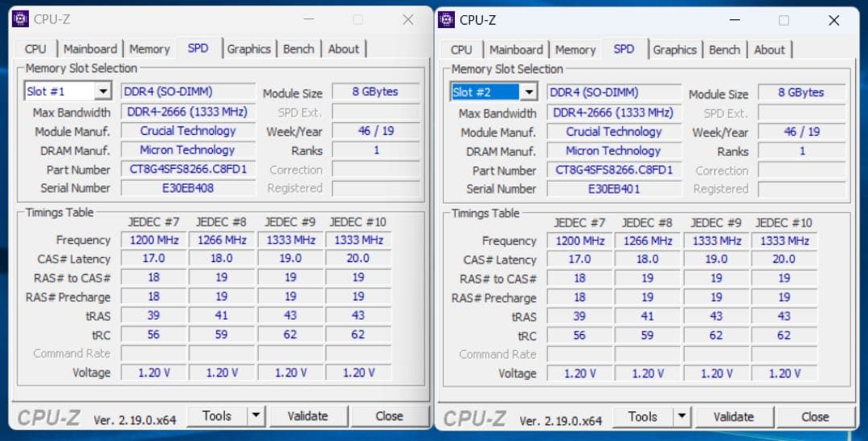Screen dimensions: 868x441
Task: Click Max Bandwidth DDR4-2666 field in left window
Action: pyautogui.click(x=188, y=112)
